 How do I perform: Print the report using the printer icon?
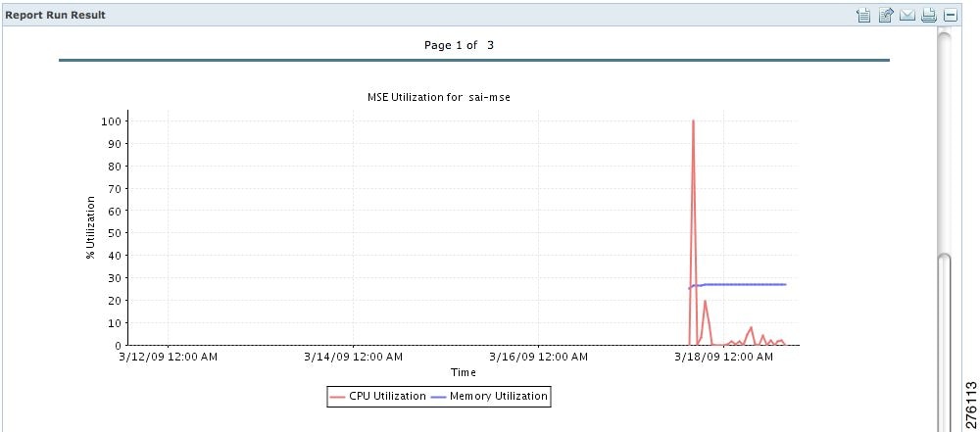click(929, 15)
